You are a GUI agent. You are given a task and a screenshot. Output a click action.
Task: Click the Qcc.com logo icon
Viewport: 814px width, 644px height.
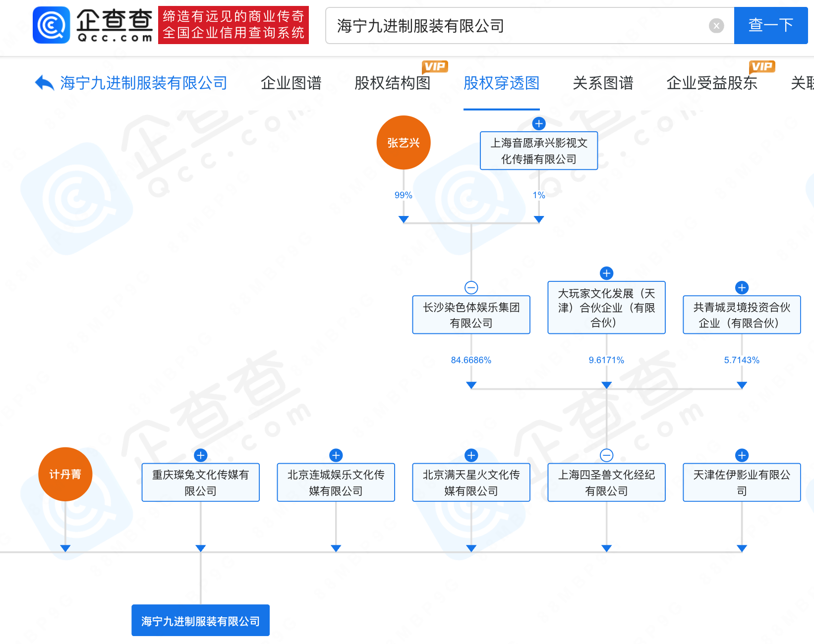(52, 25)
